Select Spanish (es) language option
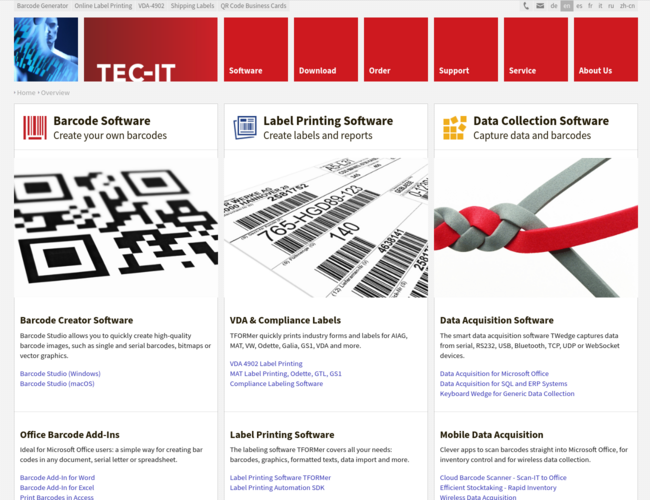Viewport: 650px width, 500px height. pos(579,6)
